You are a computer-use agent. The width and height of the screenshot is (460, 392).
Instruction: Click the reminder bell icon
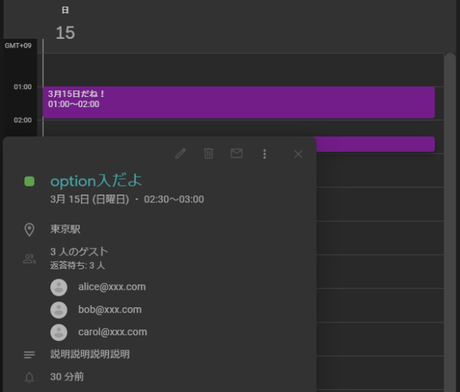(29, 377)
